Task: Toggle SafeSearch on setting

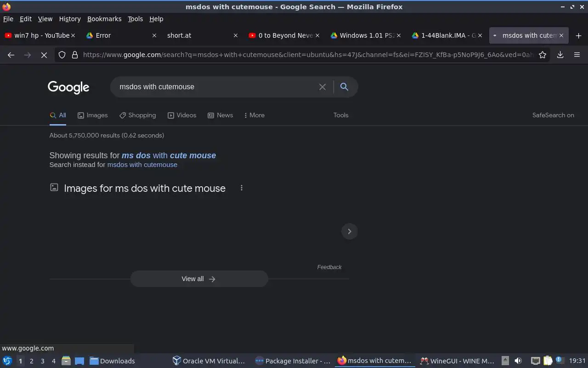Action: (x=553, y=115)
